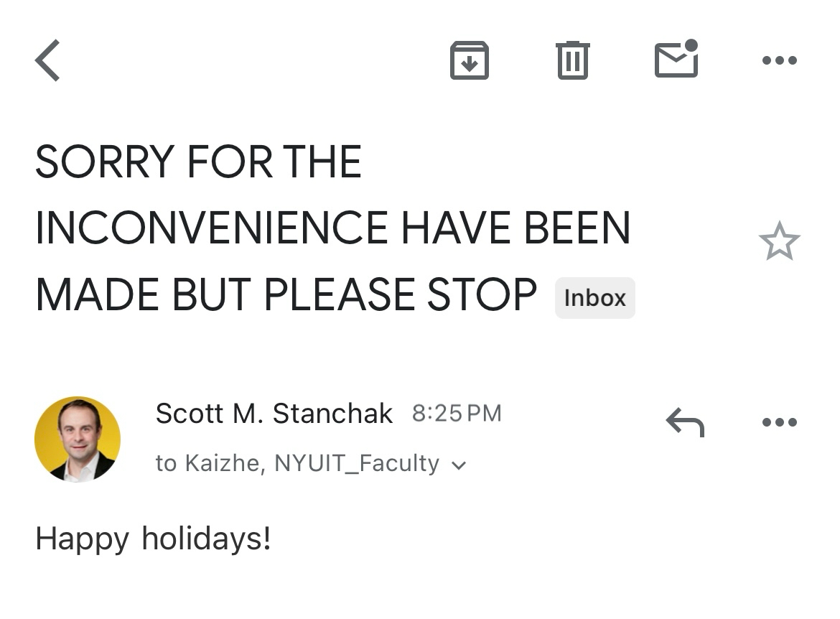Go back using the left arrow
The image size is (840, 619).
47,60
